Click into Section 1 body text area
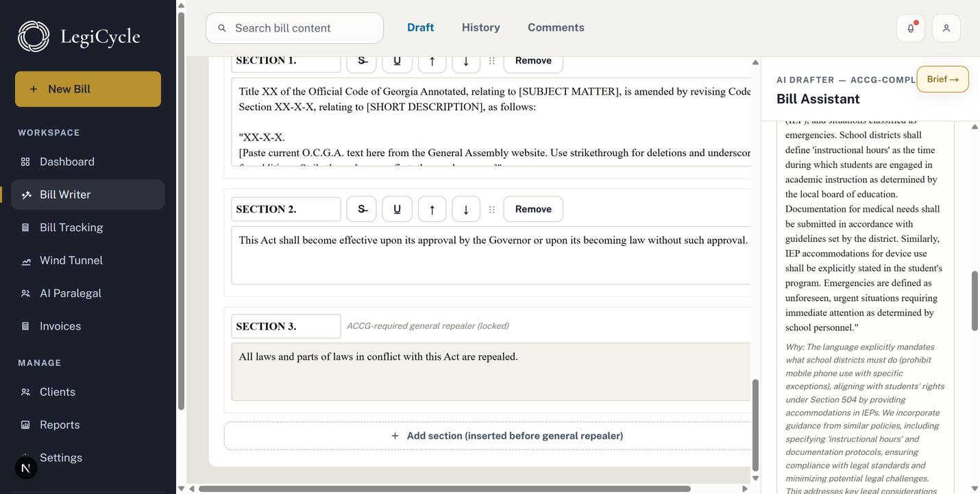The width and height of the screenshot is (980, 494). pos(491,122)
